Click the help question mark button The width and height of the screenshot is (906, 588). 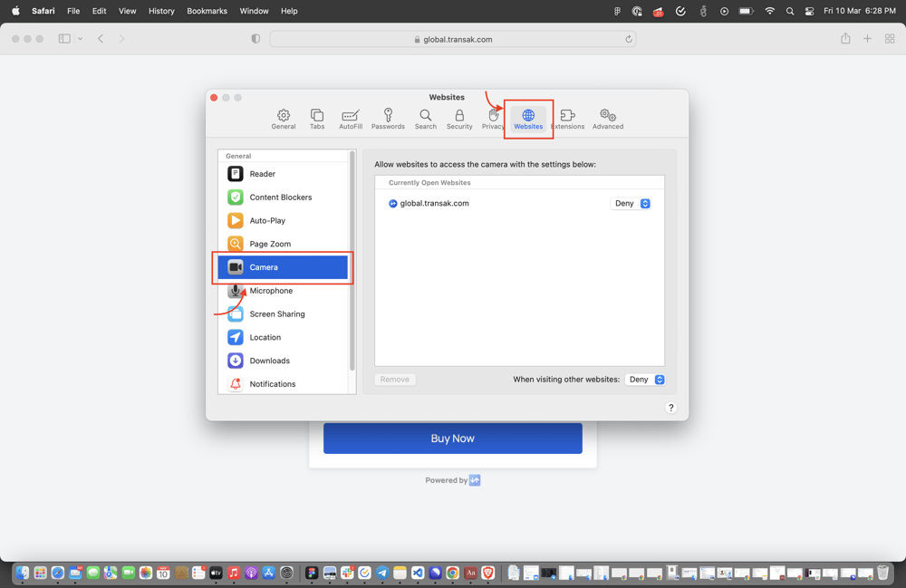pos(671,408)
